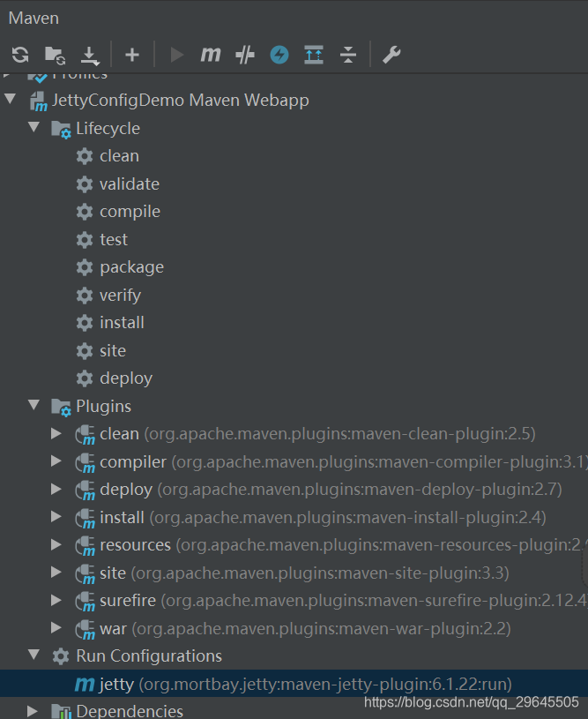The height and width of the screenshot is (719, 588).
Task: Click Generate Sources and Update Folders icon
Action: tap(55, 55)
